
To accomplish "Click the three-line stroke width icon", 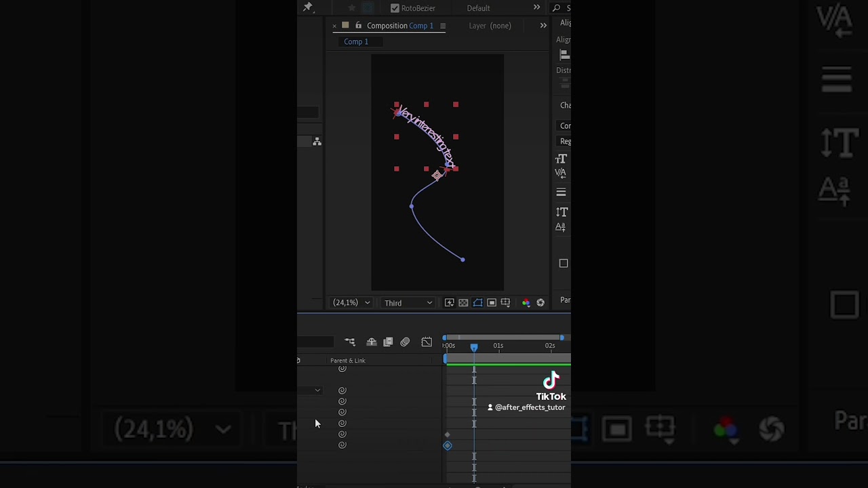I will tap(561, 192).
